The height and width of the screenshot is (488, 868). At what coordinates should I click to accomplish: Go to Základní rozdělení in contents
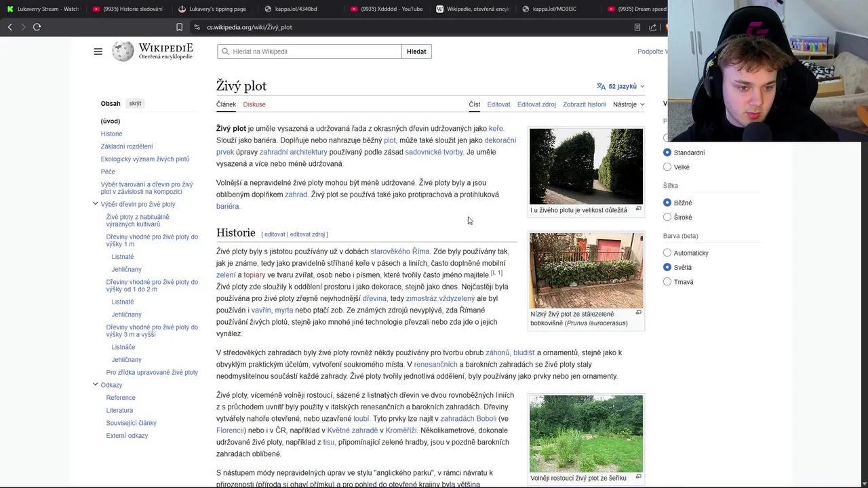127,146
